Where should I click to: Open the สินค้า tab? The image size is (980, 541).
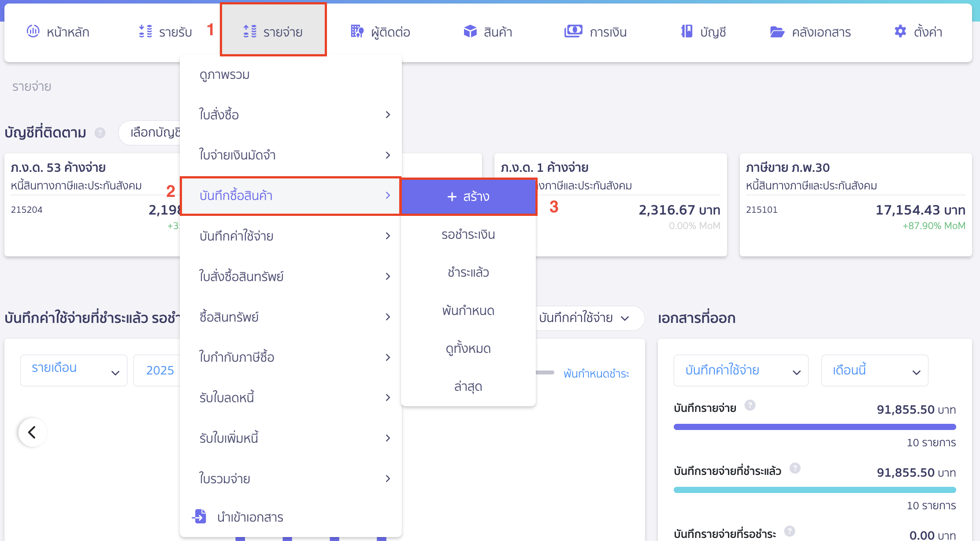(x=488, y=32)
